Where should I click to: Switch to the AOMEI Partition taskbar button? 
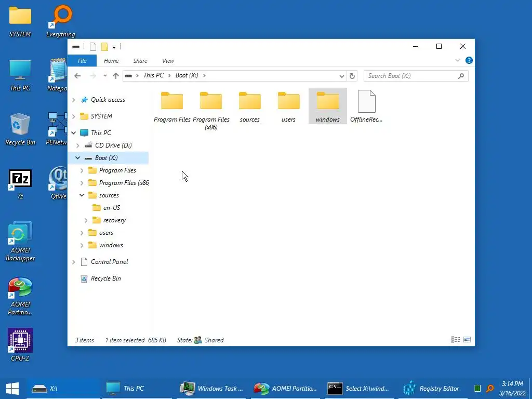(x=286, y=389)
